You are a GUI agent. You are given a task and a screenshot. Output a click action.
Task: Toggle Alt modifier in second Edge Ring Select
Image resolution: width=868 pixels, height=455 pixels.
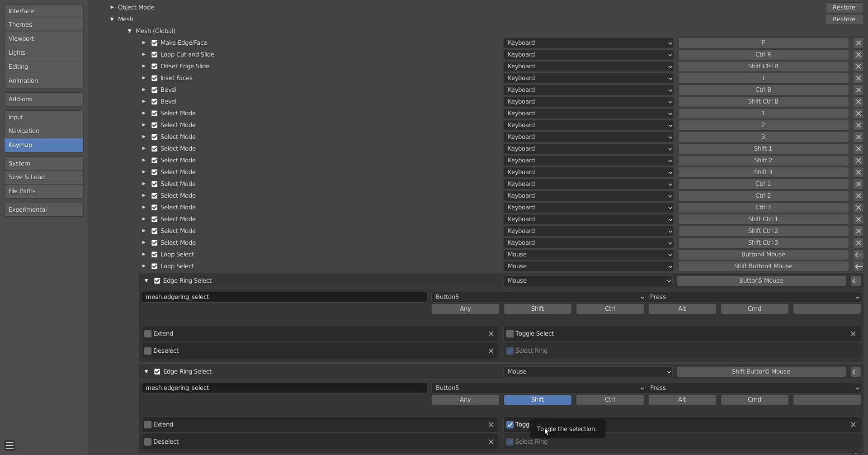pyautogui.click(x=682, y=400)
